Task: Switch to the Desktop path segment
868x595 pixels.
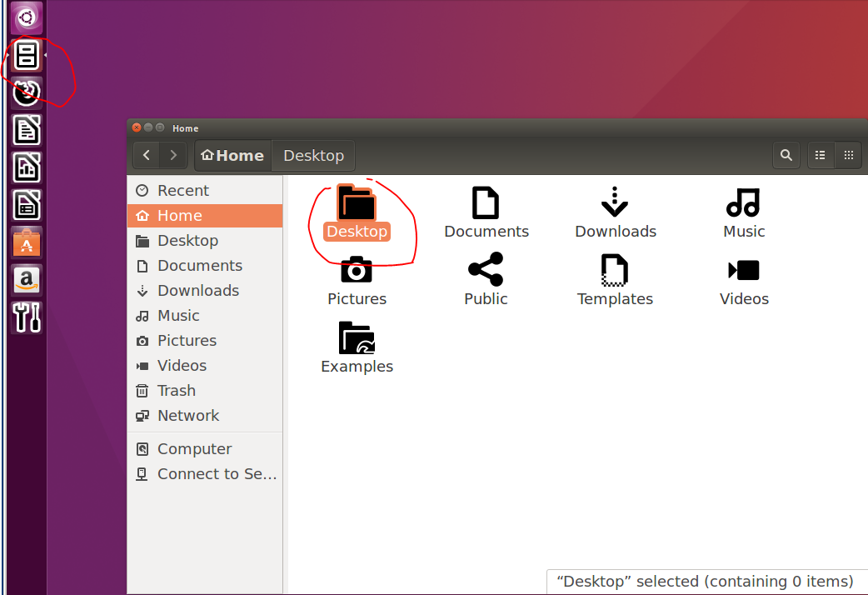Action: coord(313,155)
